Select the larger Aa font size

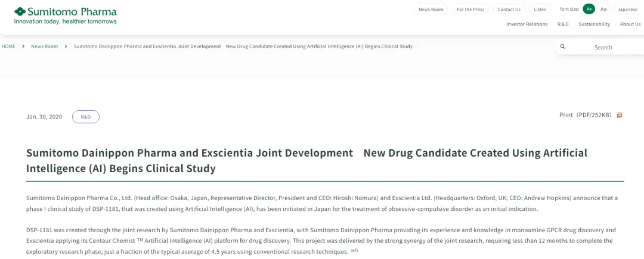(x=603, y=9)
